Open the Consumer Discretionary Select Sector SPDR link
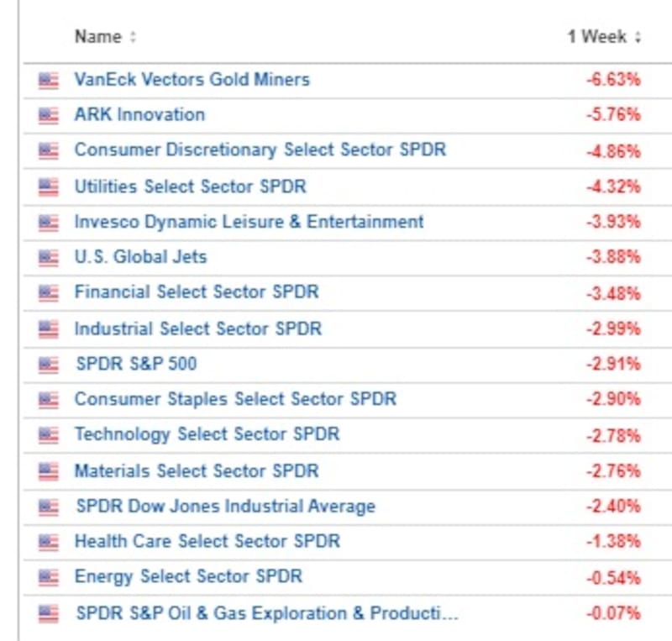The image size is (672, 641). pyautogui.click(x=260, y=150)
